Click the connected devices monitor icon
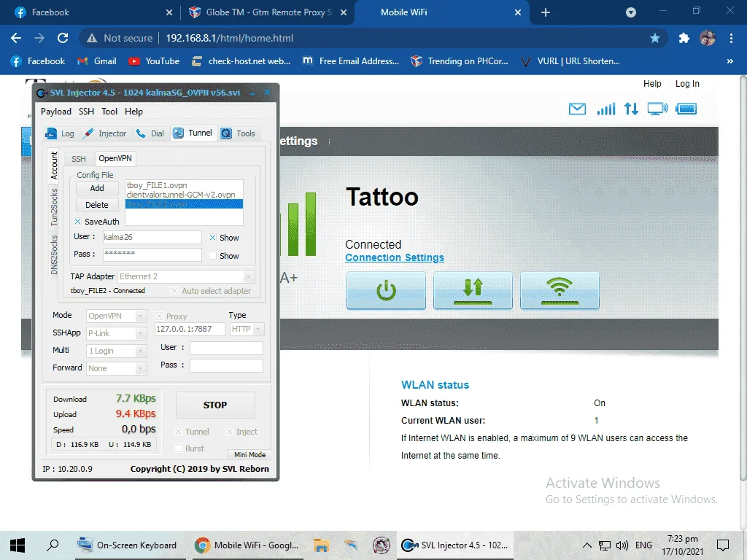Viewport: 747px width, 560px height. click(x=657, y=109)
